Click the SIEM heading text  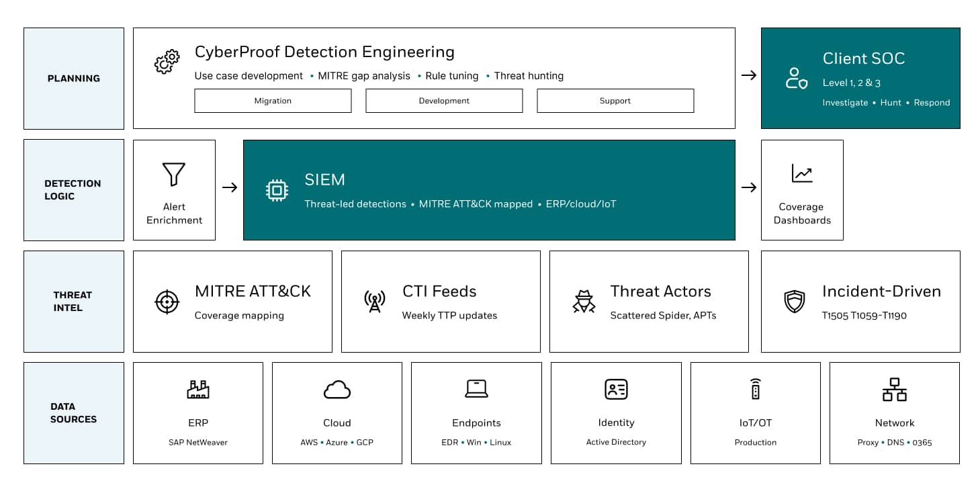click(324, 179)
